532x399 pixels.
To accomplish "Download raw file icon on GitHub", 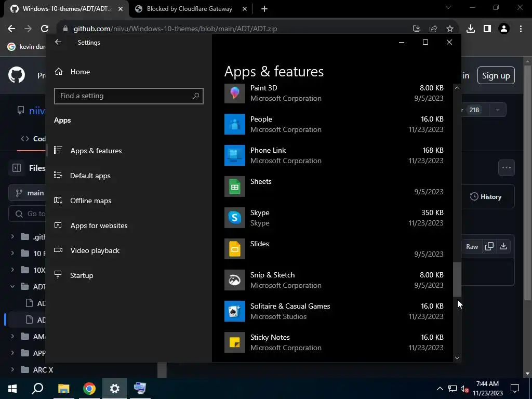I will 503,246.
